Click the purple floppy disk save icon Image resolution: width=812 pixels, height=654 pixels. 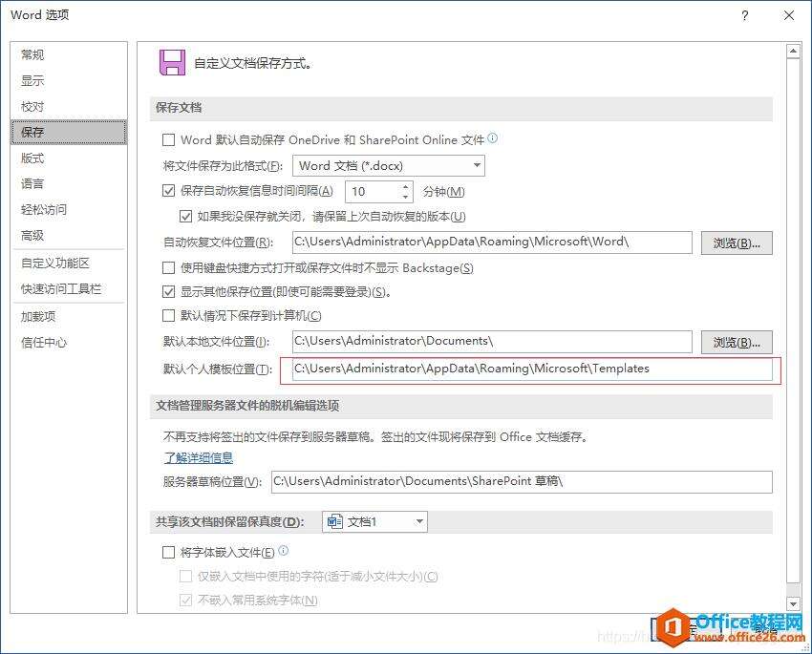(x=172, y=63)
